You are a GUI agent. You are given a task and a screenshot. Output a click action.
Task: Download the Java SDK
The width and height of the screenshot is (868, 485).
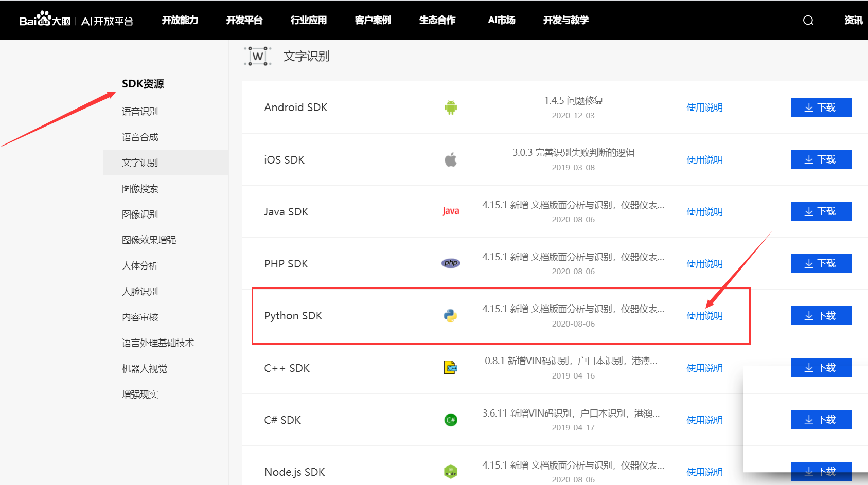tap(821, 211)
